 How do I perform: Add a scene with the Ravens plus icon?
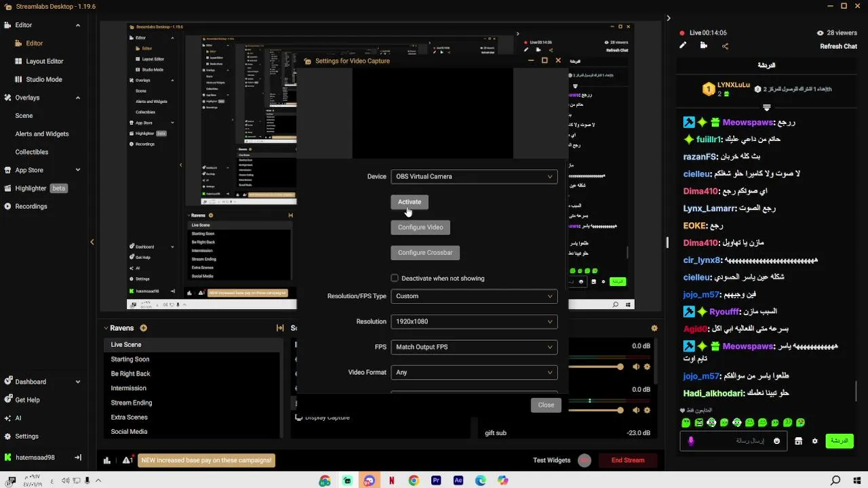143,328
